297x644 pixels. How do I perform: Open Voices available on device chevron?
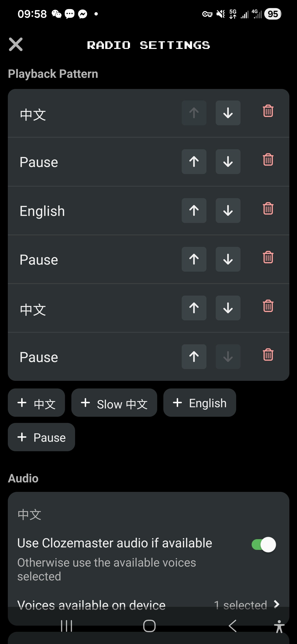276,605
